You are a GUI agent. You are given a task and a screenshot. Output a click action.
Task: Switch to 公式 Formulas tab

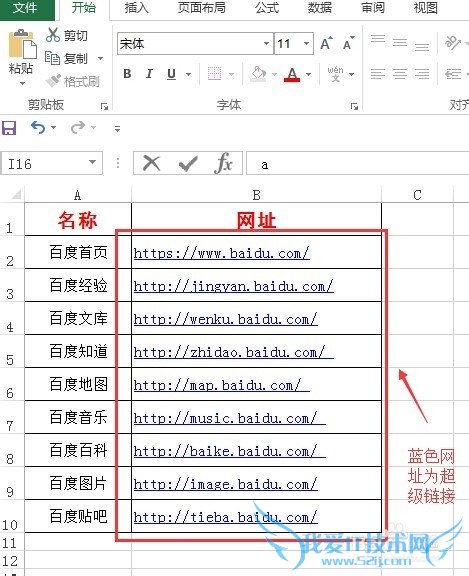(267, 8)
